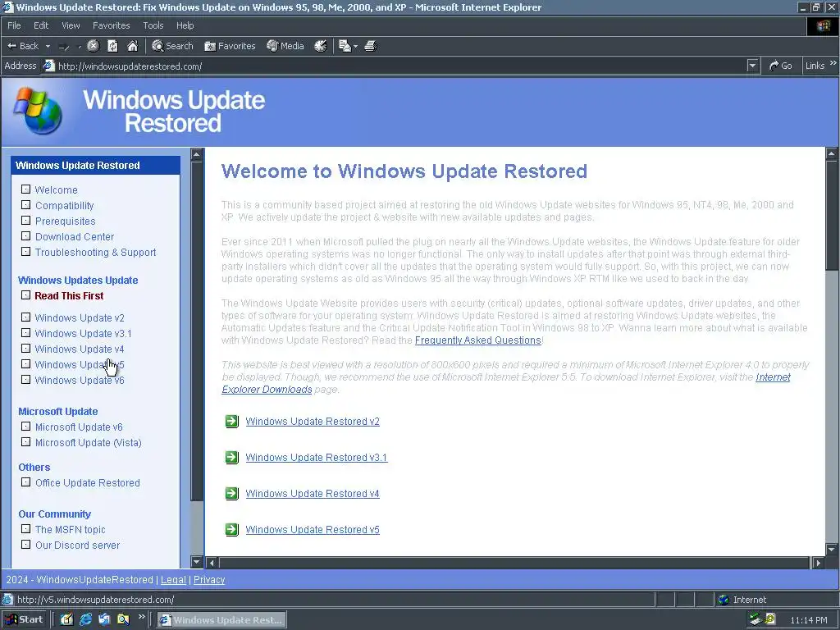Click the Go button next to address bar
This screenshot has height=630, width=840.
781,66
